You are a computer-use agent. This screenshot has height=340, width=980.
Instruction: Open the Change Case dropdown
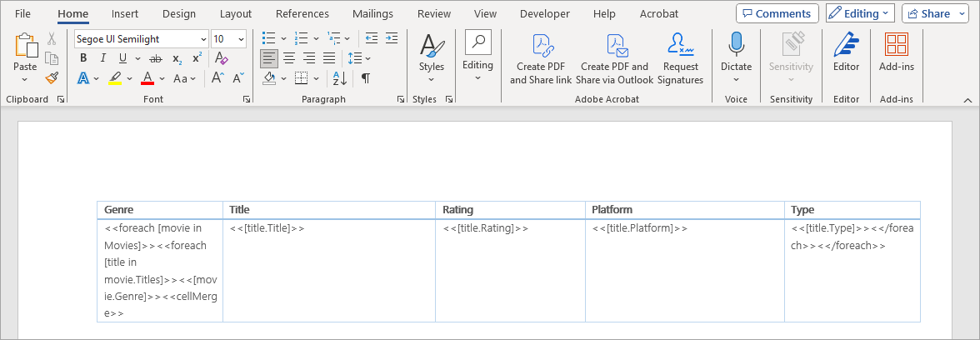tap(184, 78)
